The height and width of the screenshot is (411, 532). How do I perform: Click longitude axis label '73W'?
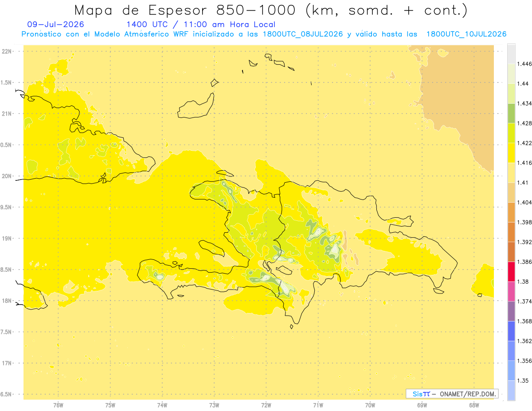(x=214, y=405)
